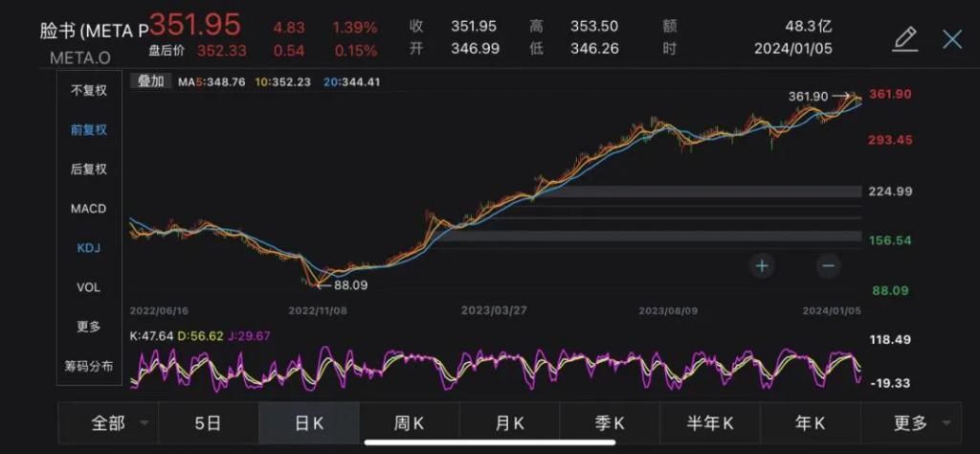
Task: Select the 月K monthly chart tab
Action: pyautogui.click(x=510, y=422)
